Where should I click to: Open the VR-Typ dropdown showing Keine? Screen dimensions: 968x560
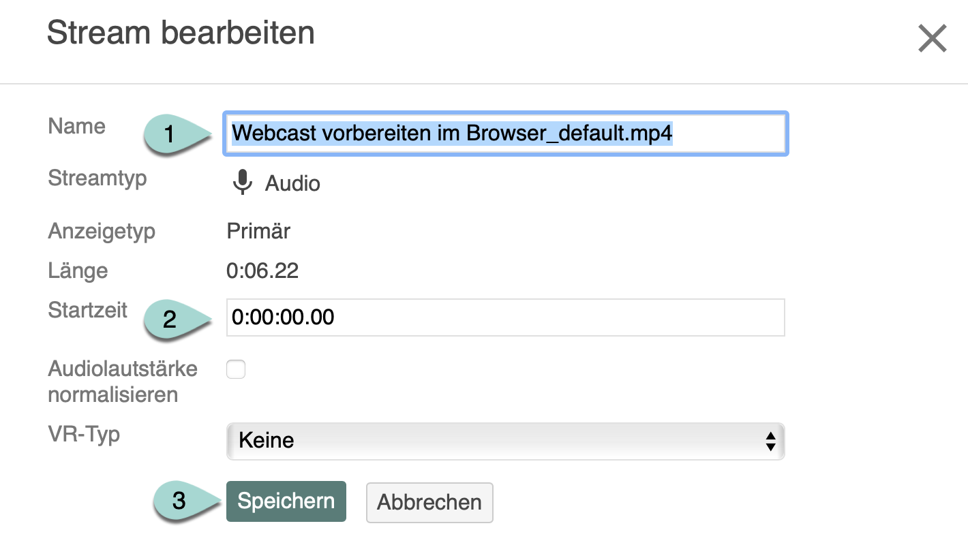coord(504,441)
